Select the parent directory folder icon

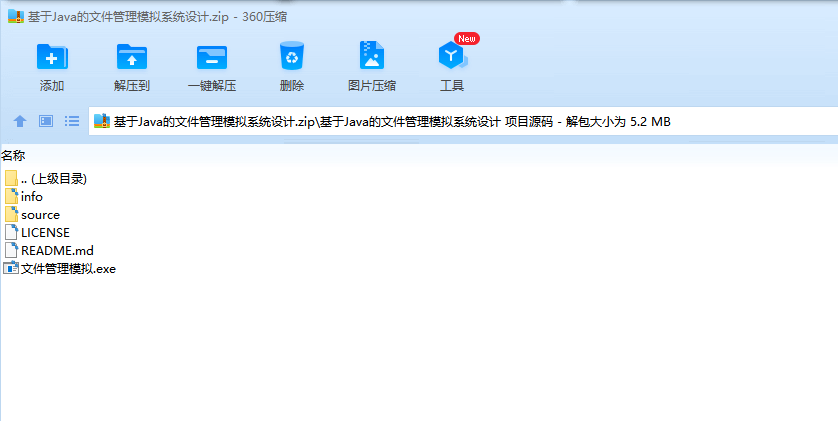coord(11,178)
